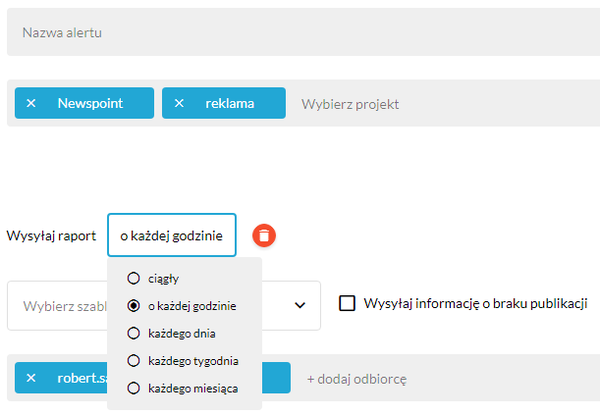Remove the robert.s recipient tag
Screen dimensions: 600x416
pos(31,378)
